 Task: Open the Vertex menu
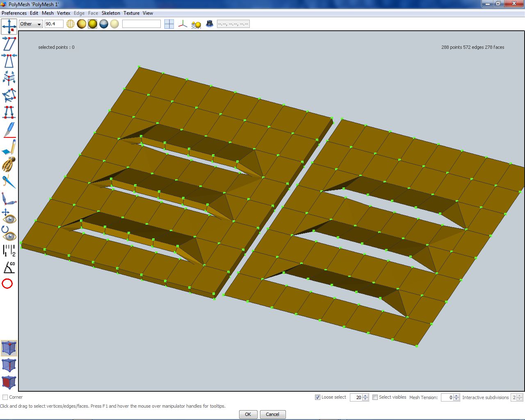point(64,13)
